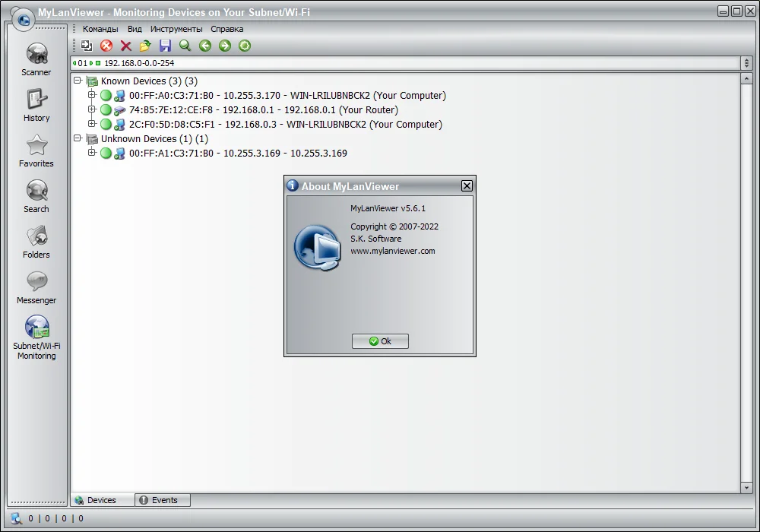Close the About MyLanViewer dialog
The width and height of the screenshot is (760, 532).
pos(467,186)
